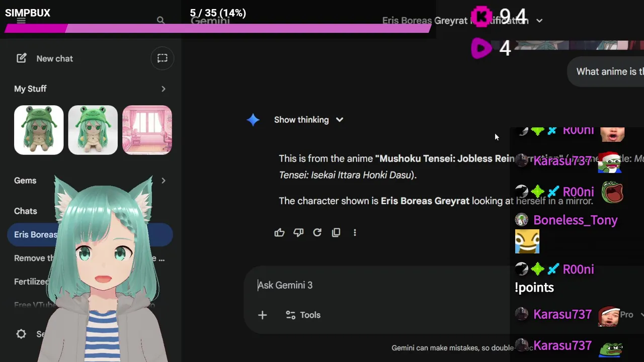Click the 'What anime is' user message bubble
Image resolution: width=644 pixels, height=362 pixels.
(x=606, y=71)
